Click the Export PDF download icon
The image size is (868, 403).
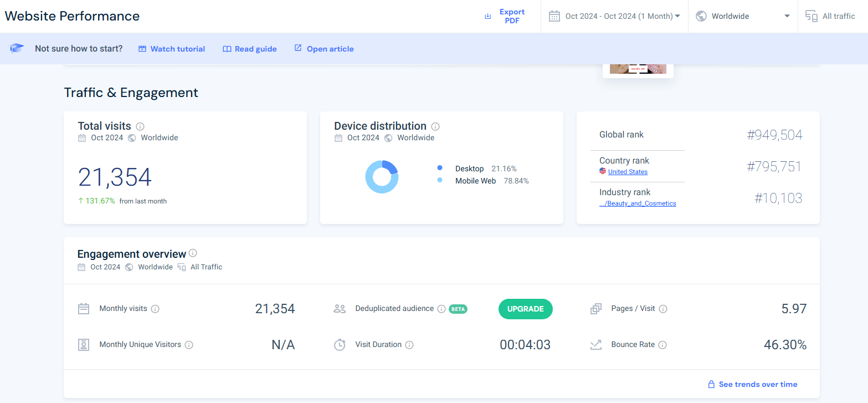click(488, 17)
